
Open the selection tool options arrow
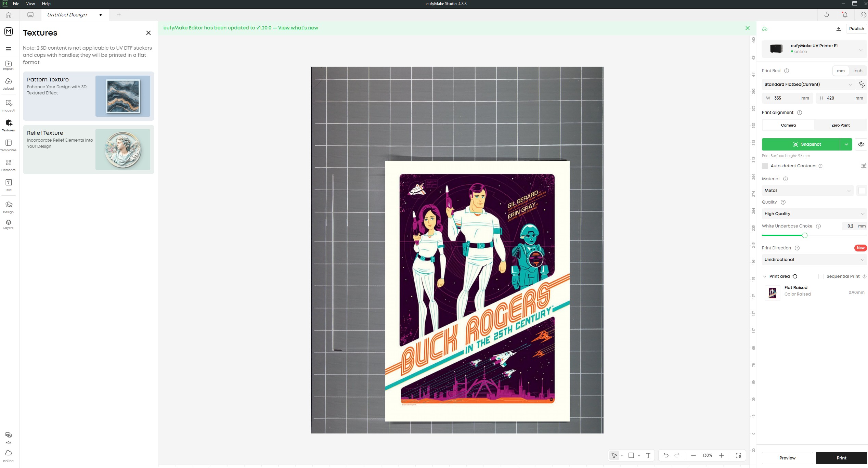tap(622, 456)
